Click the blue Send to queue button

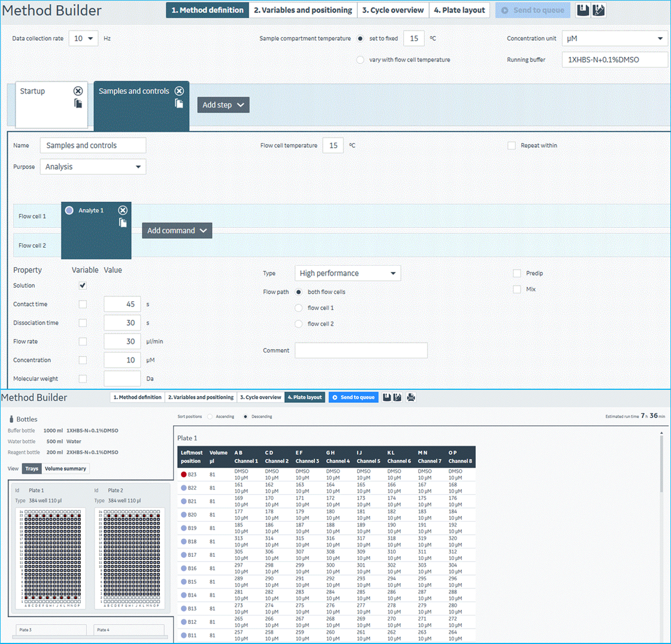353,397
